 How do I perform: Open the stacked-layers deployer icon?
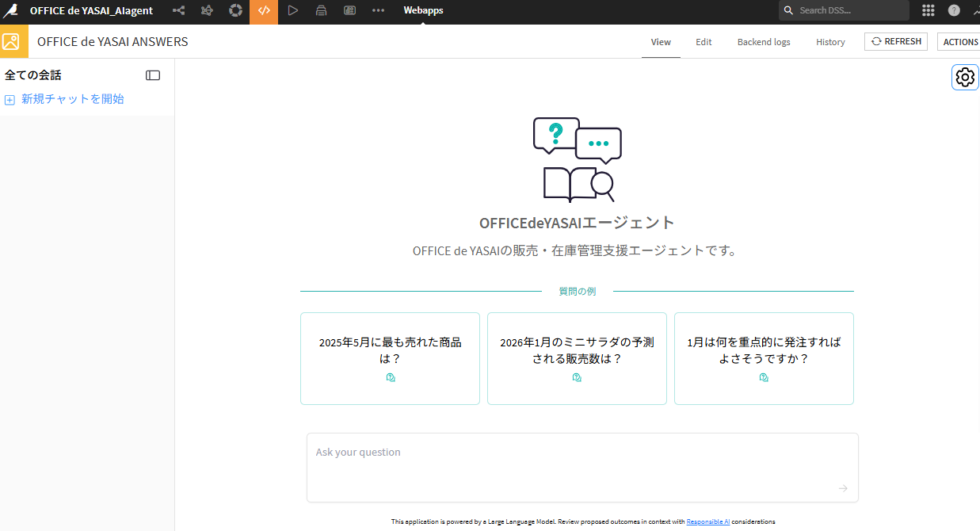click(321, 10)
